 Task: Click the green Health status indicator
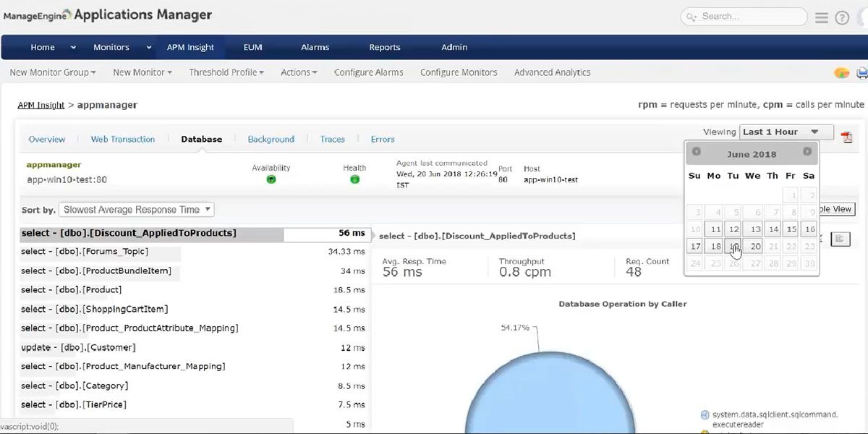point(354,179)
